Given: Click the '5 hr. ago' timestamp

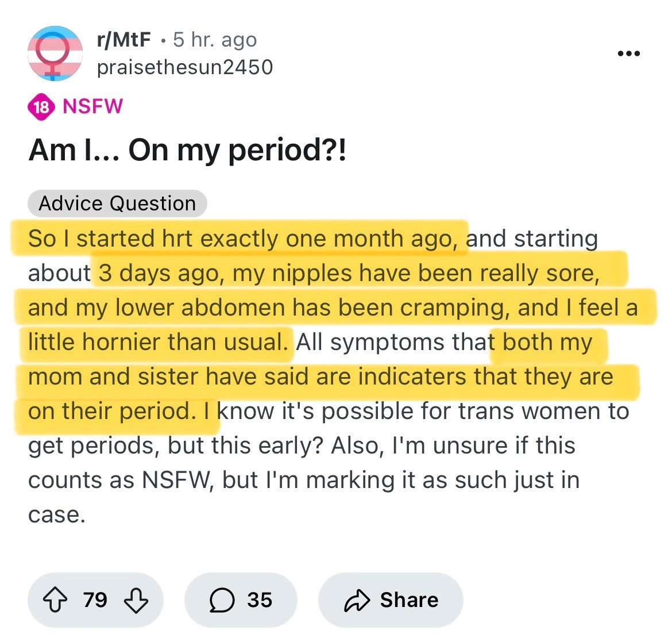Looking at the screenshot, I should (215, 40).
